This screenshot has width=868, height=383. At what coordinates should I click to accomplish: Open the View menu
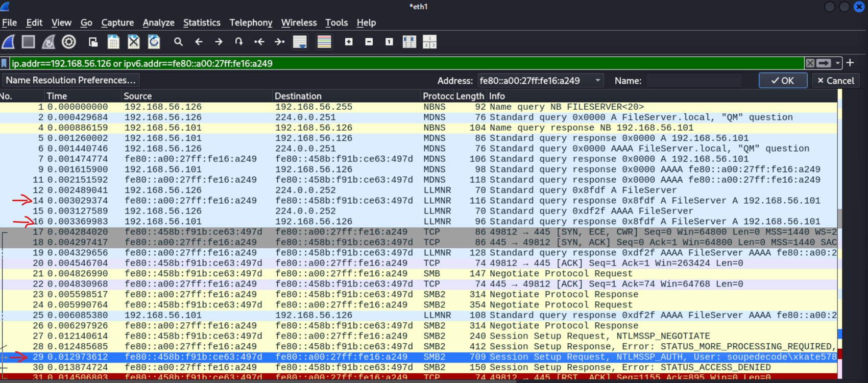point(61,22)
